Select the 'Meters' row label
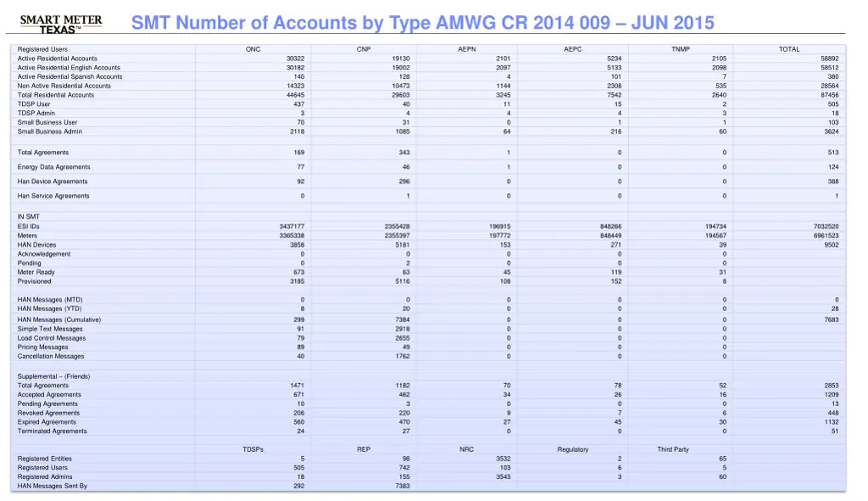 coord(27,236)
